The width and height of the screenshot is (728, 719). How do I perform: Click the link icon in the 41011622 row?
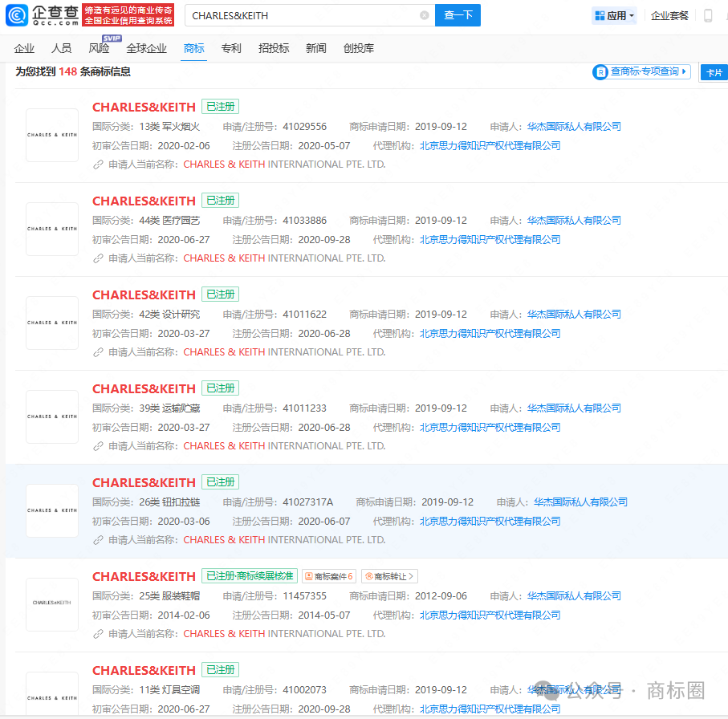[98, 352]
